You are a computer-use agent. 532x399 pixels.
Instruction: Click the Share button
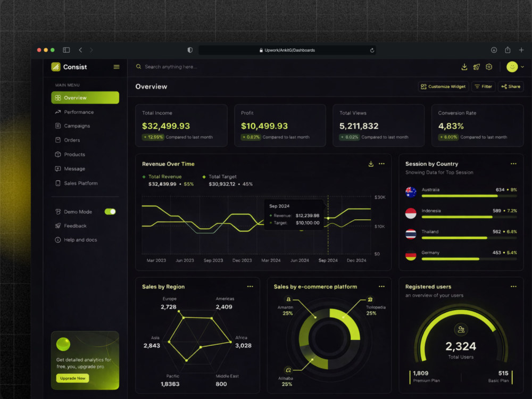pyautogui.click(x=511, y=87)
